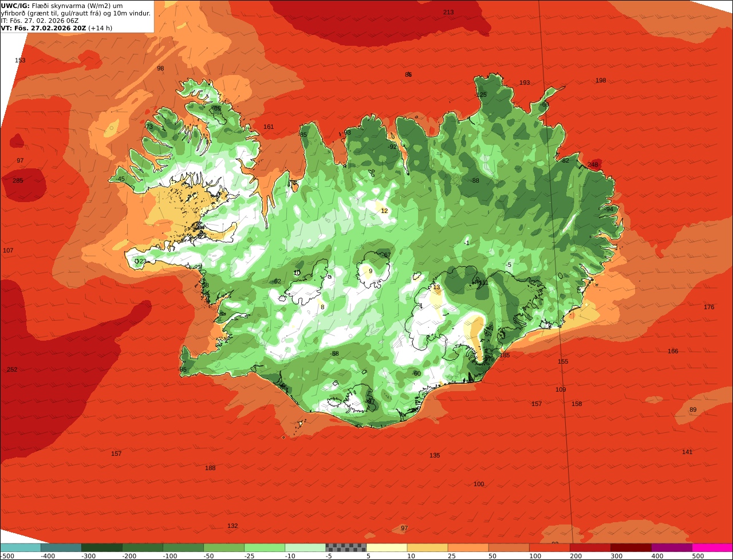Click the map value '285' on the left edge

coord(18,180)
